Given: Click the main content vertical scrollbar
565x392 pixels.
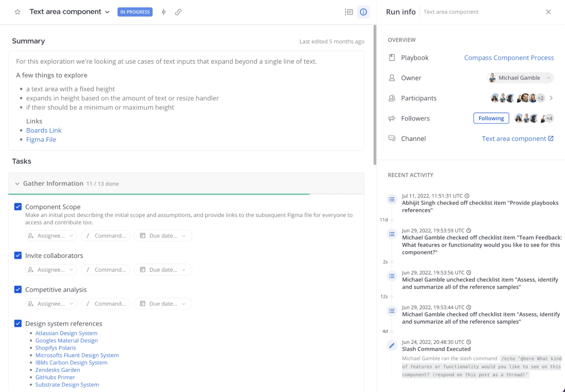Looking at the screenshot, I should (375, 95).
